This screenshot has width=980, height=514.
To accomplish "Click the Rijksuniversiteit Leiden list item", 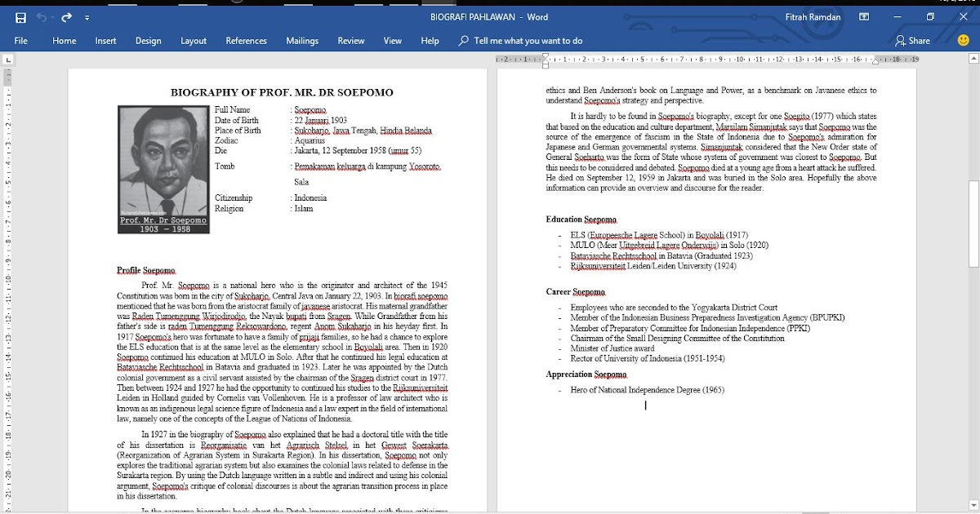I will pos(653,266).
